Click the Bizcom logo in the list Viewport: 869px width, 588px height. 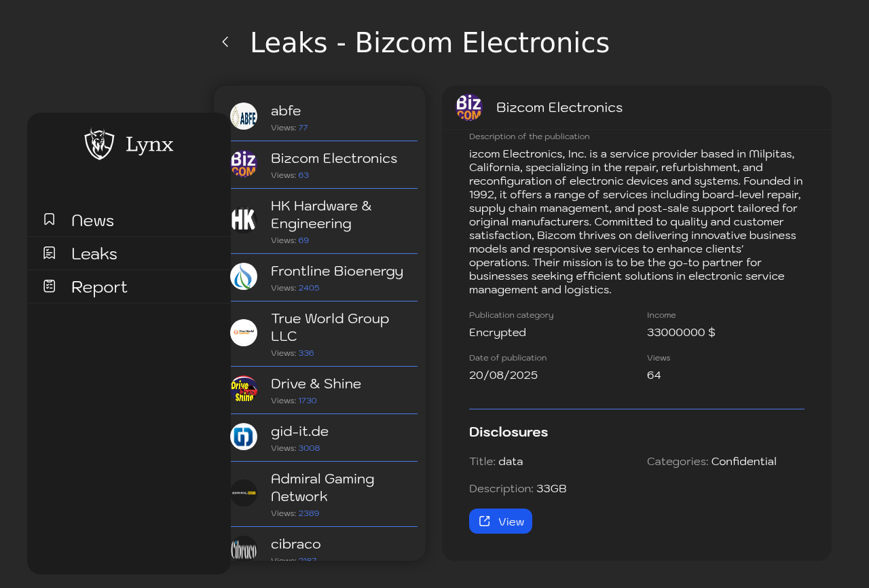tap(244, 164)
